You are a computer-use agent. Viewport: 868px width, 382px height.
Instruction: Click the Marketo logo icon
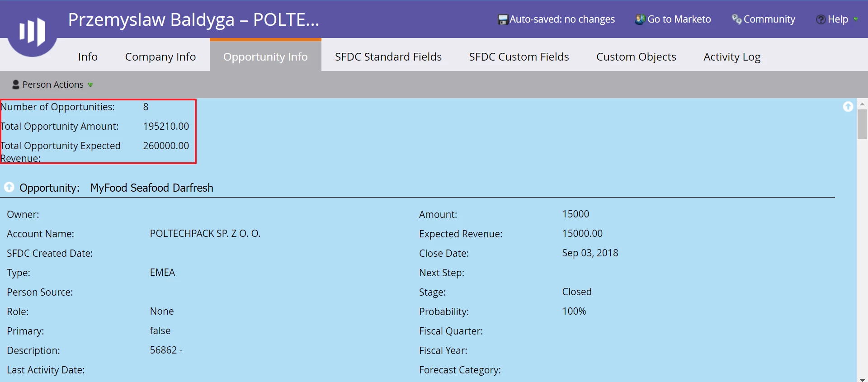[32, 32]
